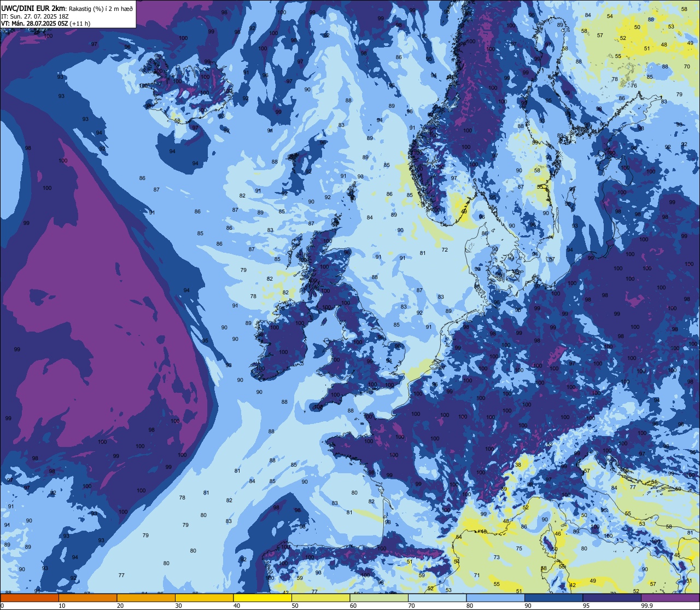Click the initial time line IT: Sun. 27. 07. 2025 18Z

coord(35,16)
